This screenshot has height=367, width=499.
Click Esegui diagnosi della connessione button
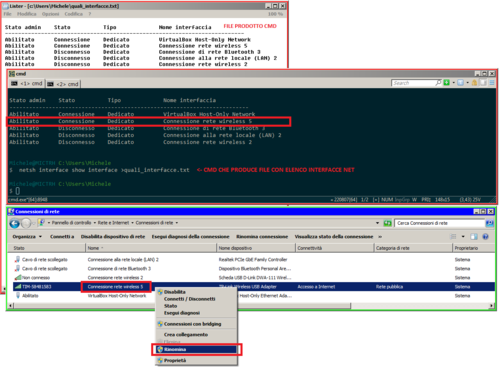191,237
